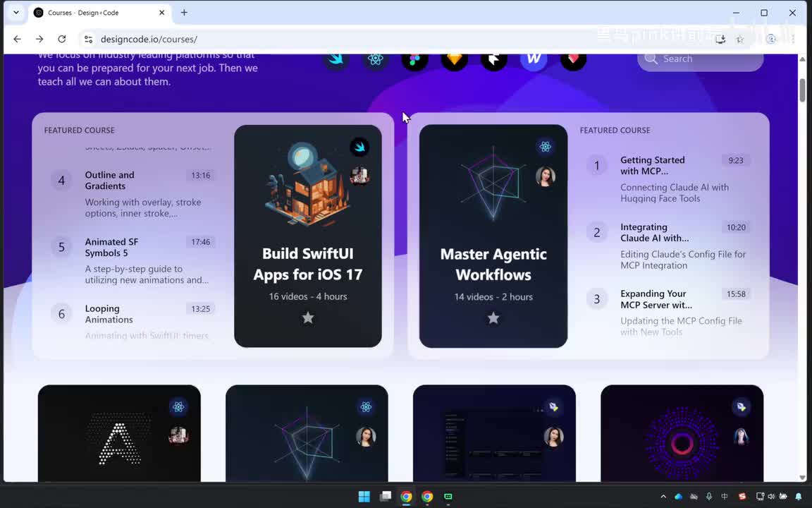Select the Sketch diamond platform icon
This screenshot has height=508, width=812.
454,59
